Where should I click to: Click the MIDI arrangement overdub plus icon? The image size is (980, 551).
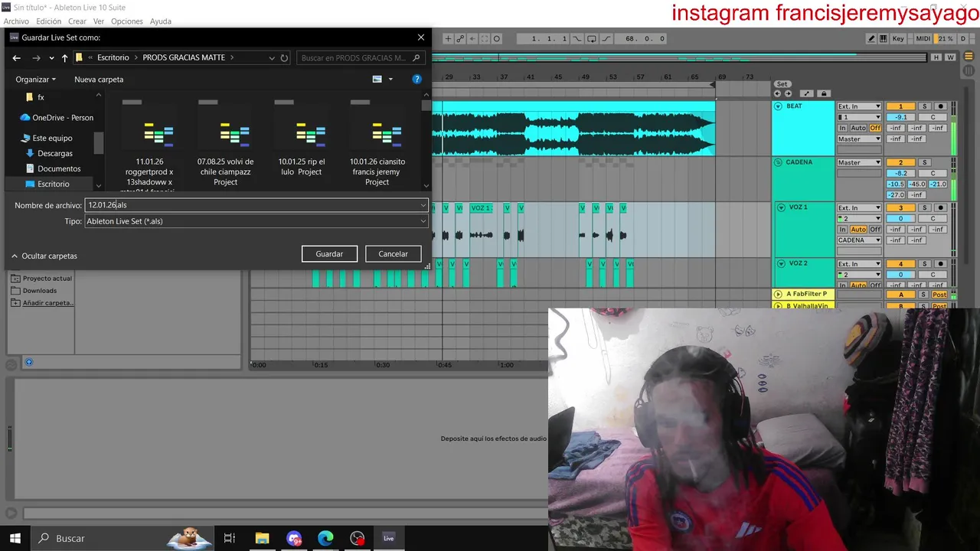pyautogui.click(x=449, y=38)
